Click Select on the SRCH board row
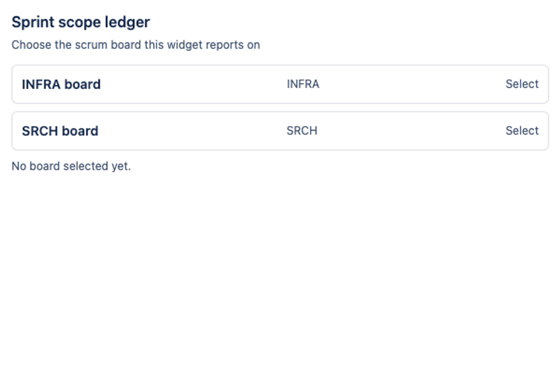This screenshot has height=392, width=560. tap(522, 131)
